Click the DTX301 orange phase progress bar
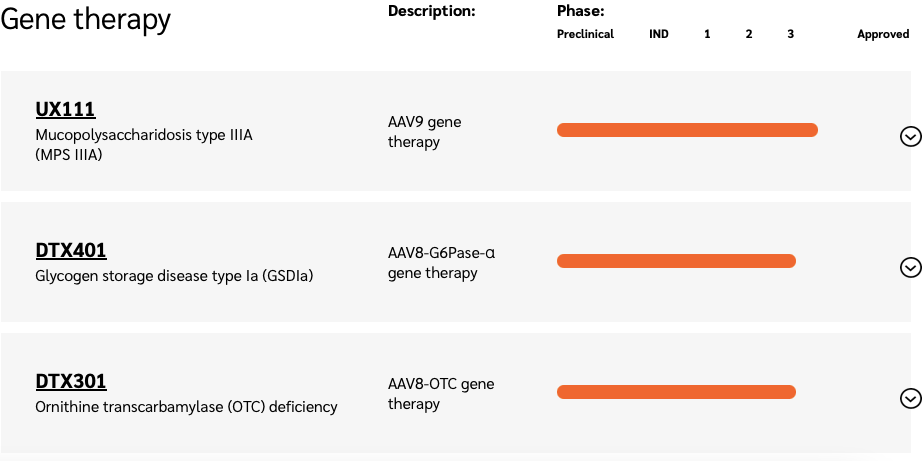The image size is (922, 461). (x=676, y=392)
